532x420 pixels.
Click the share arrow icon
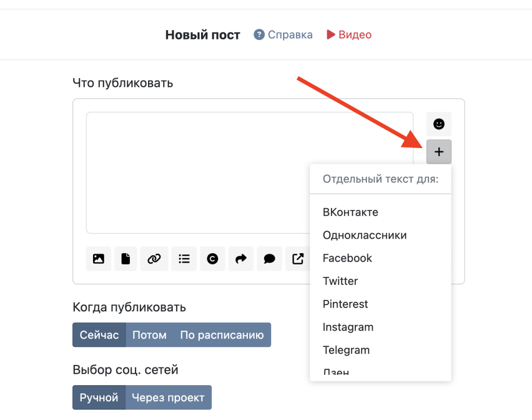coord(241,258)
